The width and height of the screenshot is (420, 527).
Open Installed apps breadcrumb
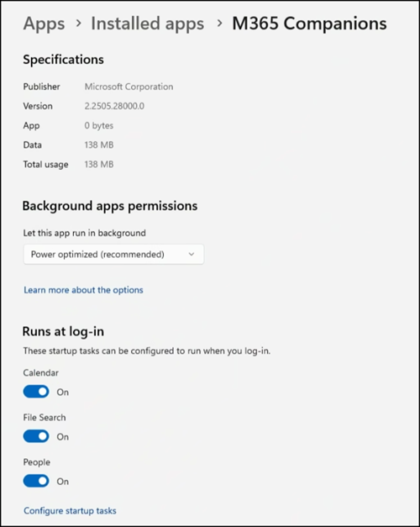[x=148, y=24]
